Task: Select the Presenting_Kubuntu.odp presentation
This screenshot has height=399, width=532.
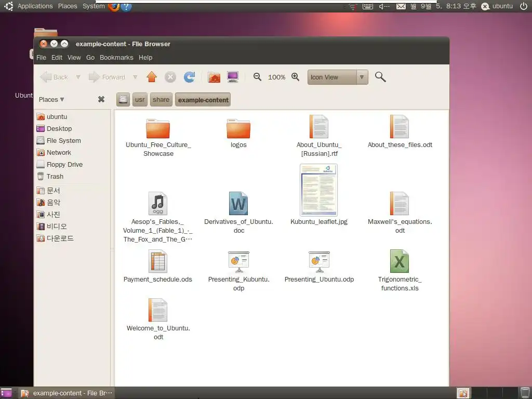Action: pos(238,271)
